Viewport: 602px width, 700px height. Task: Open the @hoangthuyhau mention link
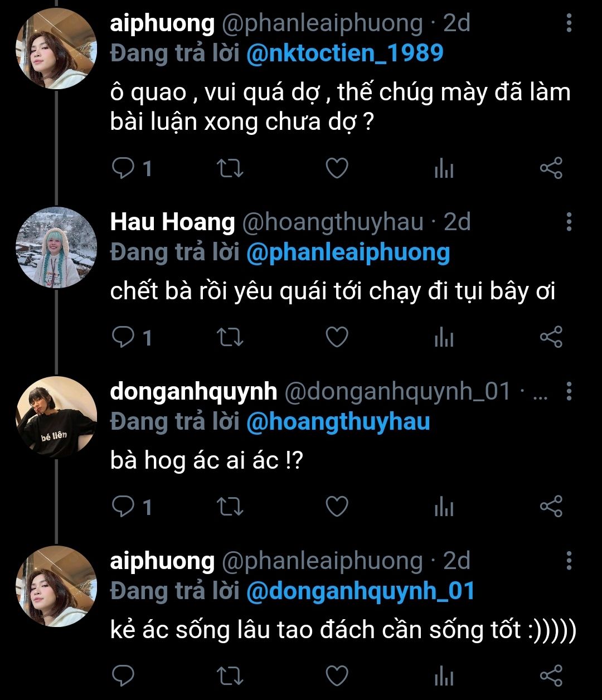pos(338,422)
